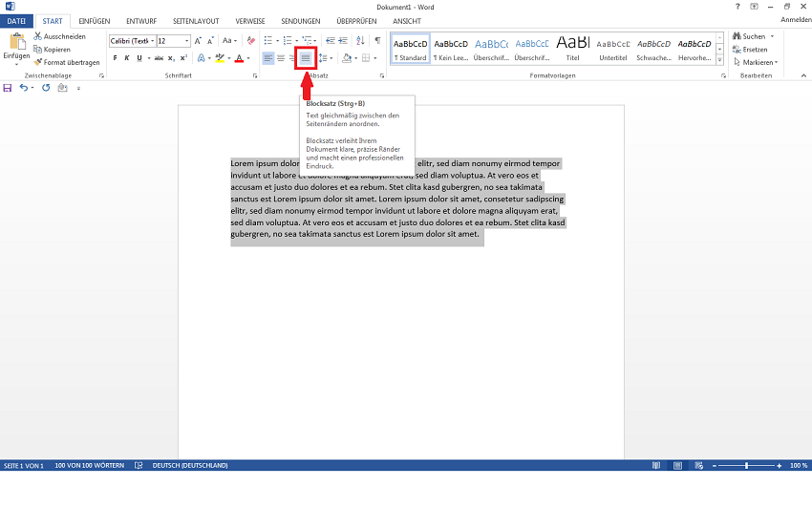This screenshot has width=812, height=507.
Task: Click the shading paint bucket icon
Action: (x=347, y=58)
